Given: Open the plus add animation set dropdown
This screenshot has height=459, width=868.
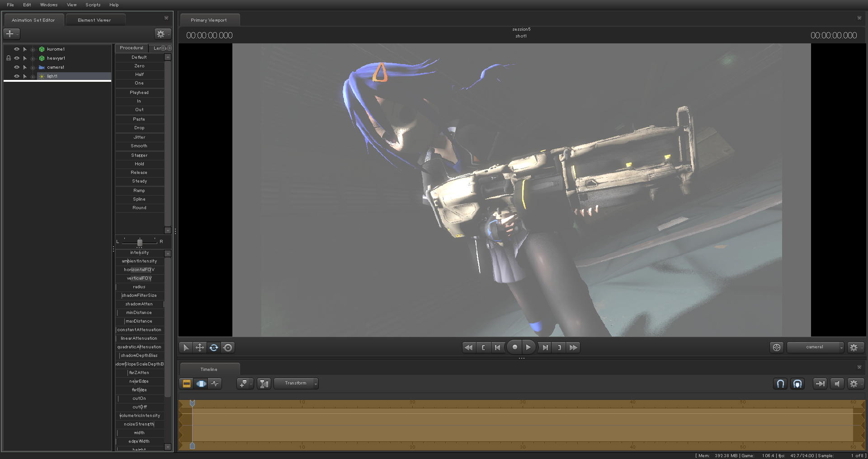Looking at the screenshot, I should pos(11,34).
